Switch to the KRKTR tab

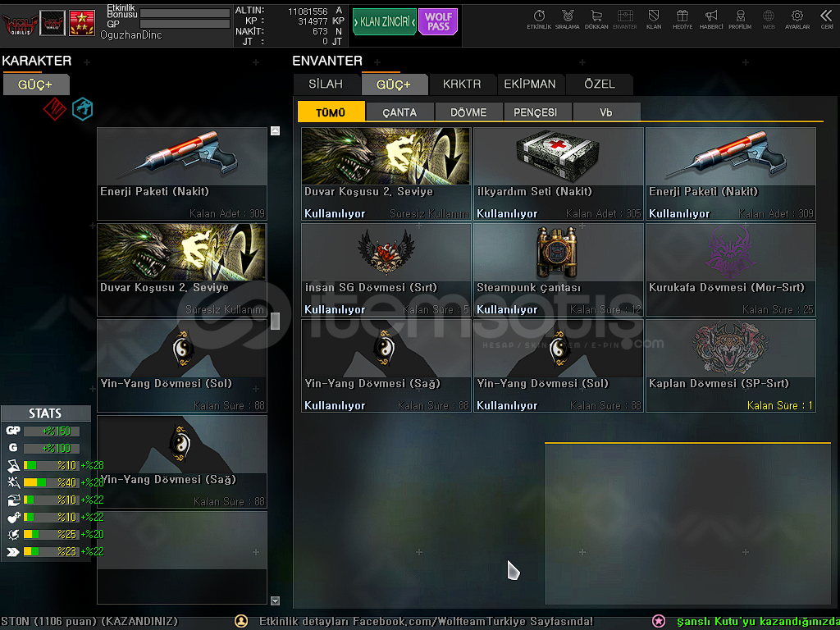click(x=462, y=84)
